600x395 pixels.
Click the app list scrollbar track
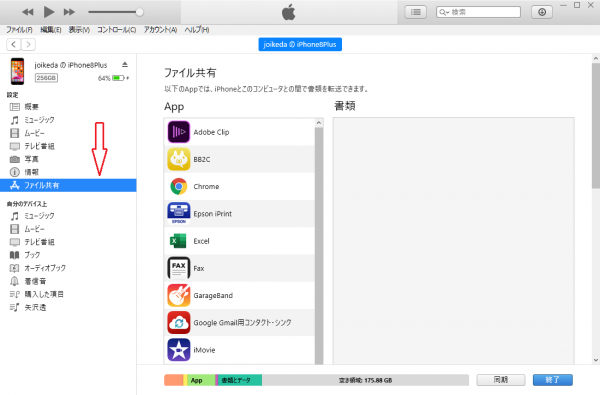click(319, 245)
